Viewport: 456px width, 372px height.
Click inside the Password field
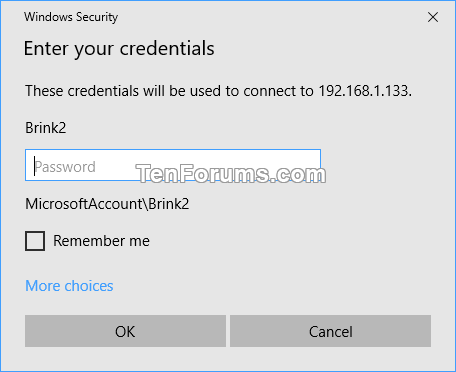(x=173, y=165)
